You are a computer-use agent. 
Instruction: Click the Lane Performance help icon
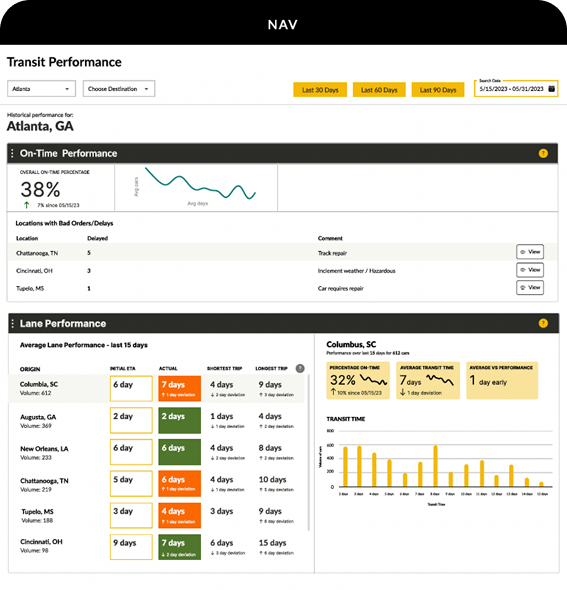point(543,323)
